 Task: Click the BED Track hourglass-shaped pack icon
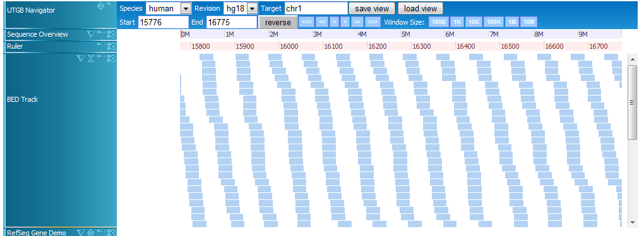click(91, 58)
